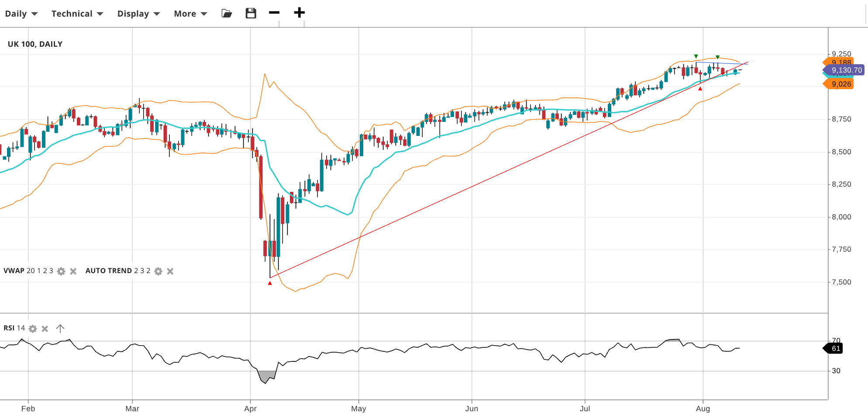
Task: Click the RSI value 61 marker
Action: click(835, 348)
